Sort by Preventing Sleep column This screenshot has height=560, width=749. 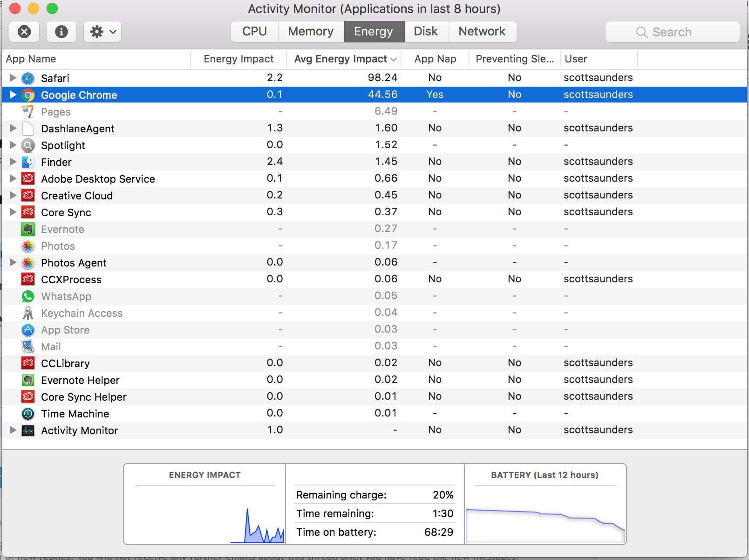[515, 59]
